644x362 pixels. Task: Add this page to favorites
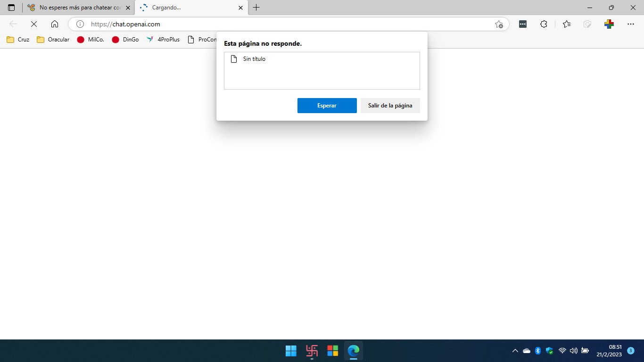coord(499,24)
